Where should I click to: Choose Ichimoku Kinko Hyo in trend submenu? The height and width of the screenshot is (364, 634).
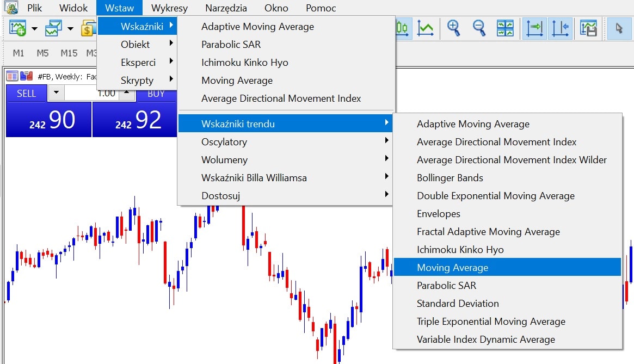click(507, 250)
